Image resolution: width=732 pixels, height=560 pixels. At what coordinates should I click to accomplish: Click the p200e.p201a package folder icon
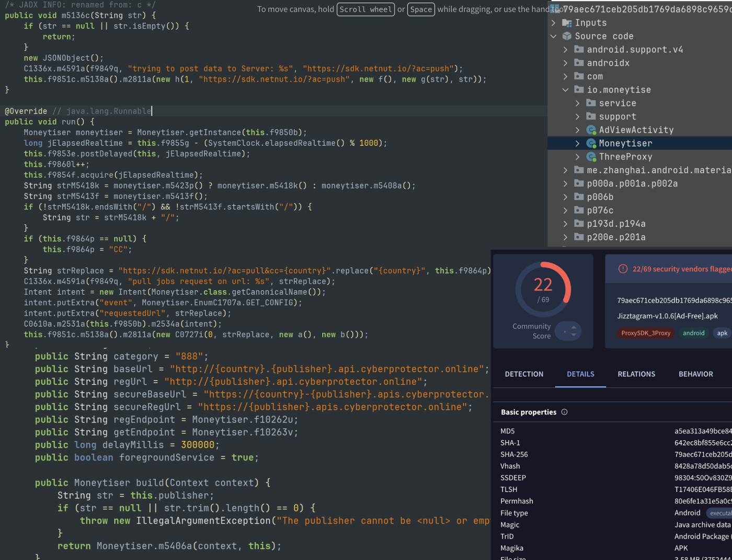click(579, 237)
